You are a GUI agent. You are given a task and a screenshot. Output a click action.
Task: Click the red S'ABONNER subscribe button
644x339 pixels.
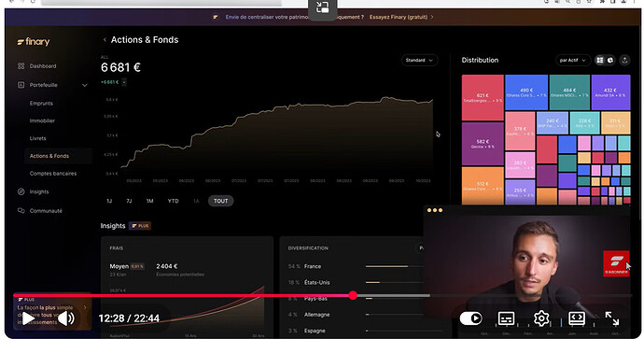pyautogui.click(x=616, y=263)
